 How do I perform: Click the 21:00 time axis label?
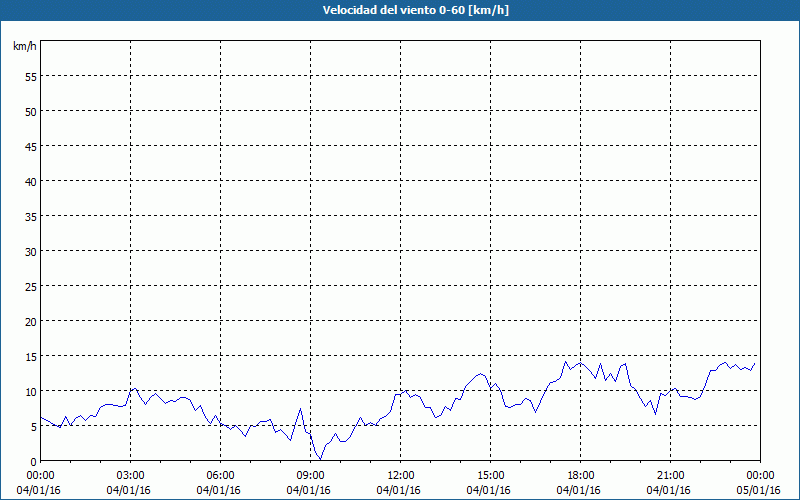pos(670,476)
